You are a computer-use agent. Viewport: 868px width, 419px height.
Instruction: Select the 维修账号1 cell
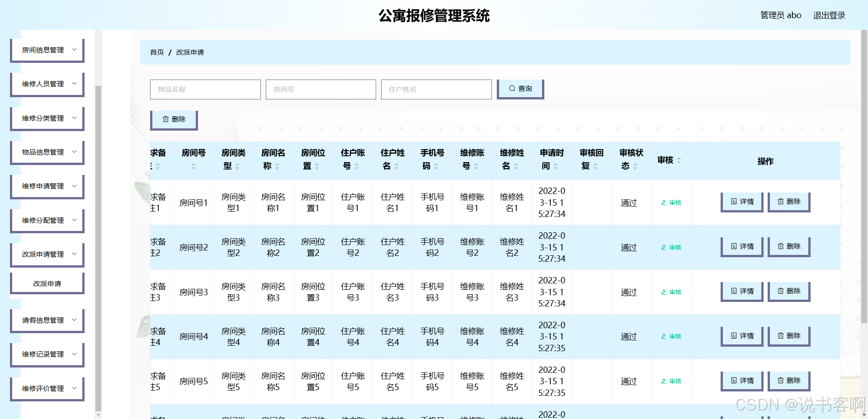point(472,202)
